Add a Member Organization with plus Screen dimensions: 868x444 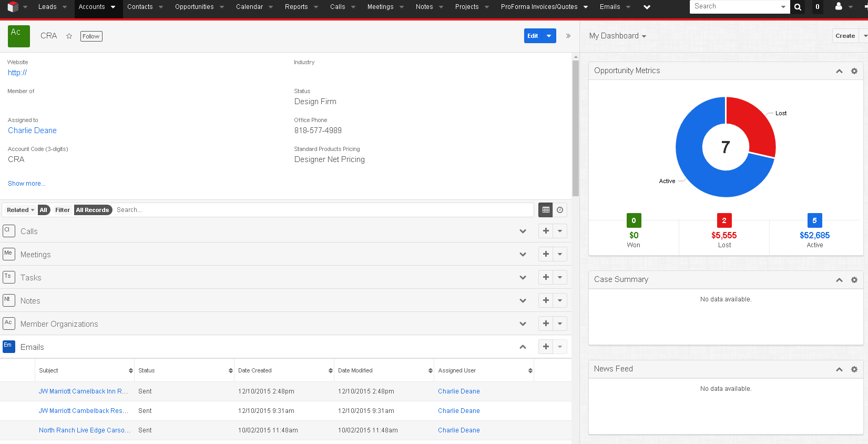(546, 324)
